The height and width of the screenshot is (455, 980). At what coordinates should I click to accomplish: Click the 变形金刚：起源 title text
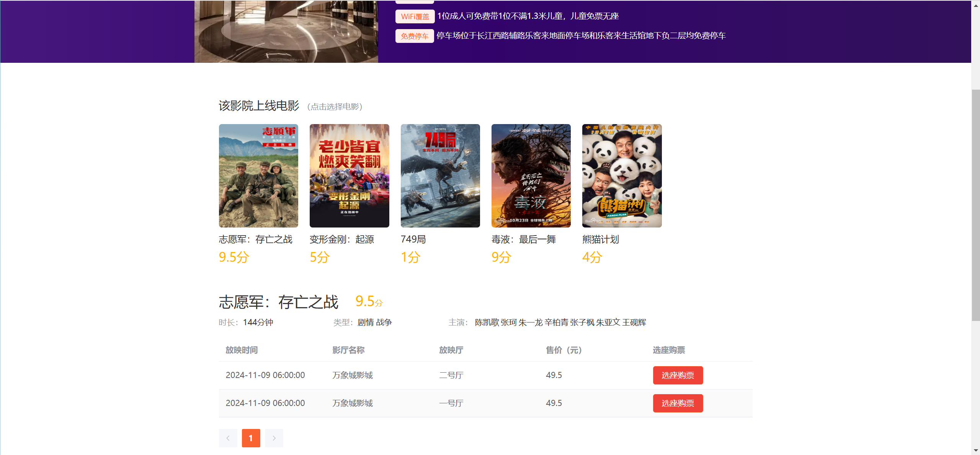[x=341, y=239]
